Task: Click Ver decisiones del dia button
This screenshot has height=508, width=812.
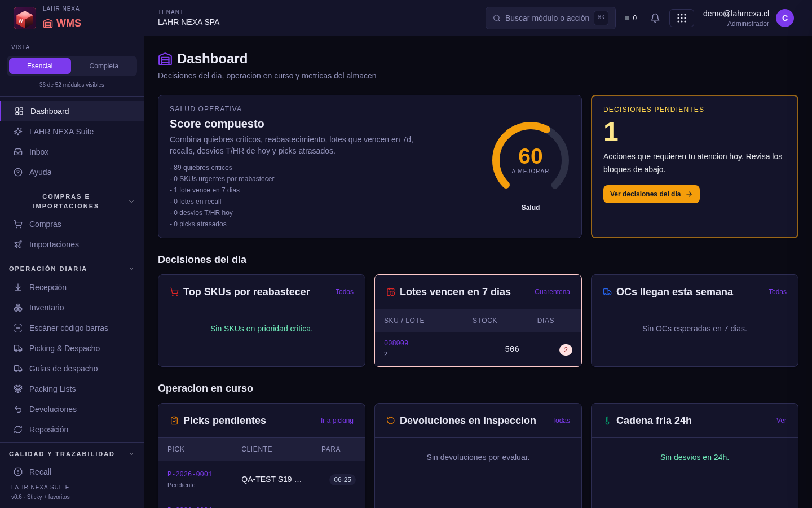Action: tap(651, 194)
